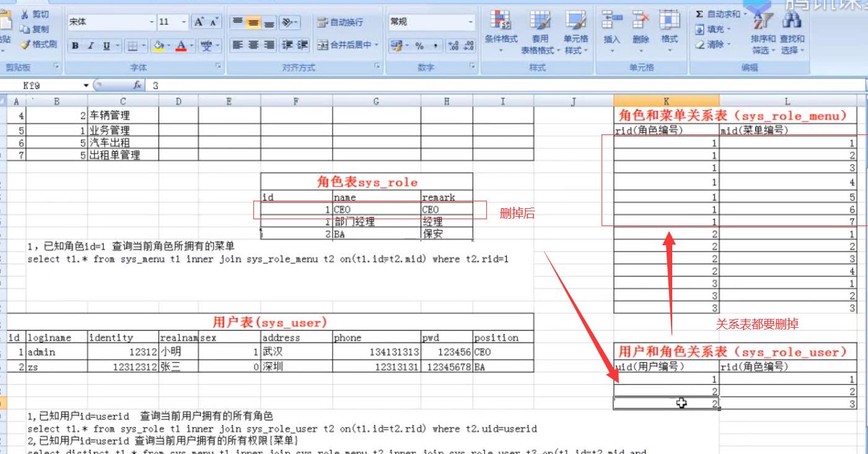Toggle wrap text (自动换行)
This screenshot has width=868, height=454.
(x=340, y=22)
